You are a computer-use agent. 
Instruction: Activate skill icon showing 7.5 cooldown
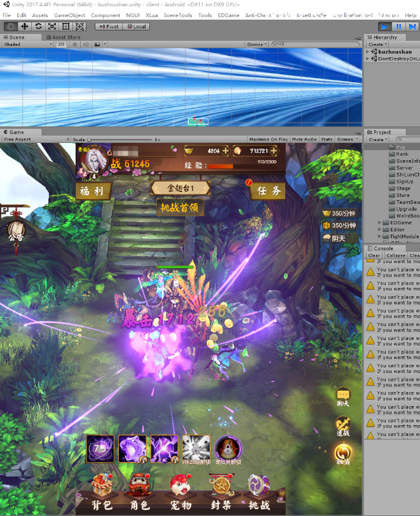tap(100, 449)
